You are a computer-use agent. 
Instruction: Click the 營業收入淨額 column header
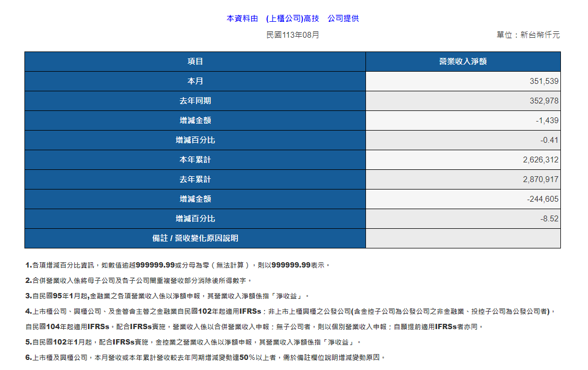(463, 62)
